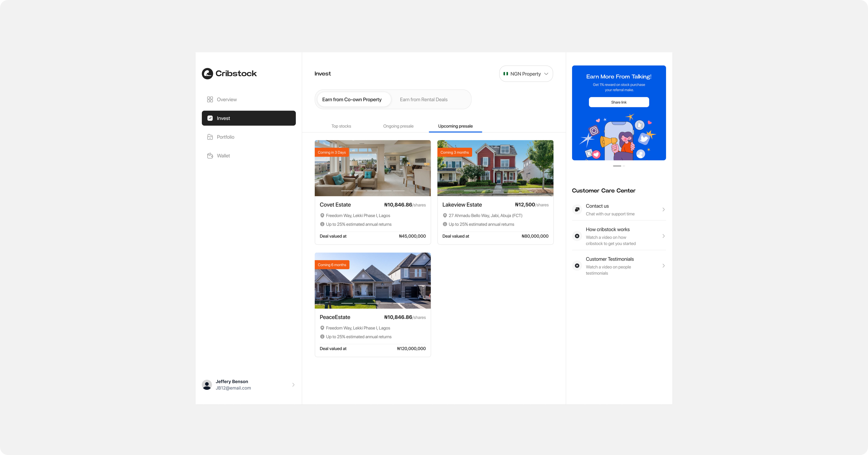Click the Portfolio folder icon in sidebar
This screenshot has width=868, height=455.
(x=210, y=137)
